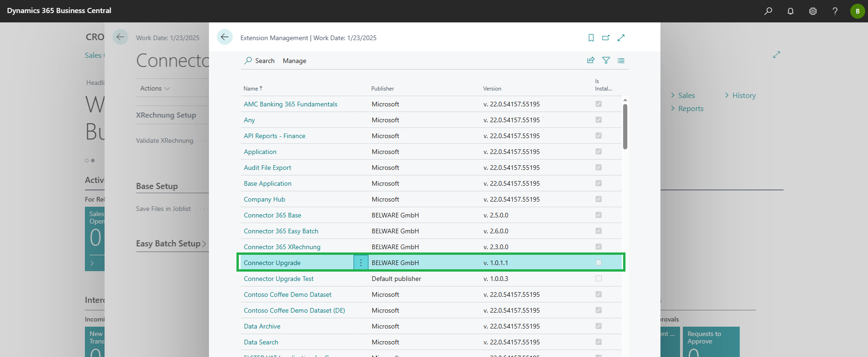
Task: Toggle Is Installed for Connector Upgrade Test
Action: (598, 279)
